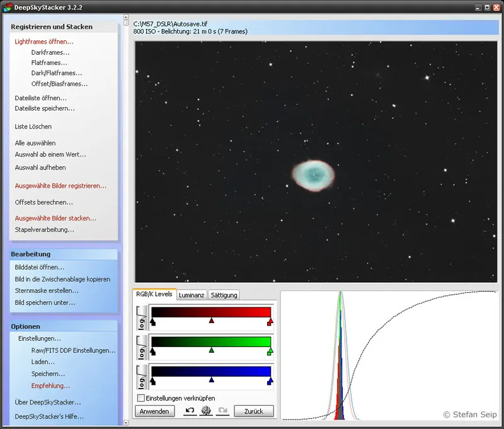Image resolution: width=504 pixels, height=429 pixels.
Task: Click Speichern… under Optionen
Action: click(49, 374)
